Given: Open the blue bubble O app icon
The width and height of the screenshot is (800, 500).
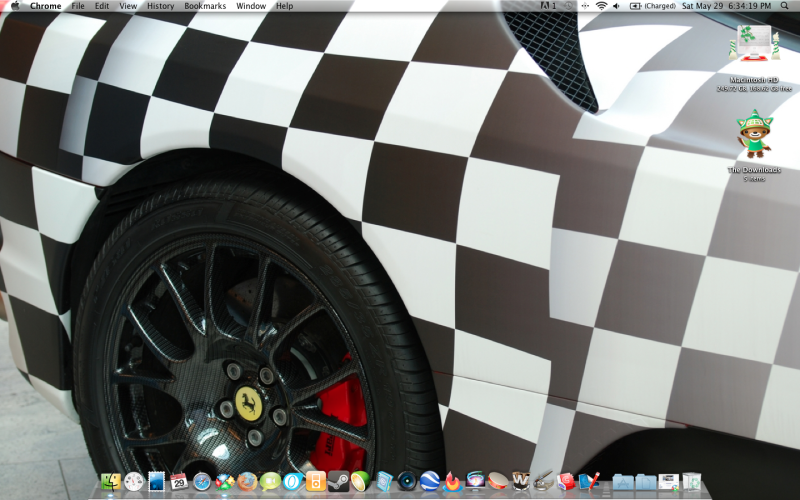Looking at the screenshot, I should tap(293, 482).
